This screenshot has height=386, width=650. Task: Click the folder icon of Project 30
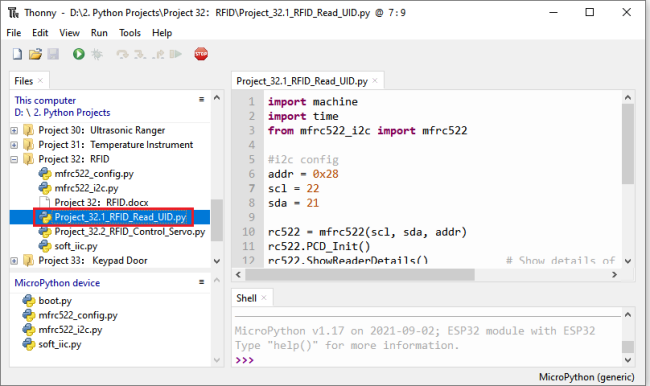click(x=29, y=130)
